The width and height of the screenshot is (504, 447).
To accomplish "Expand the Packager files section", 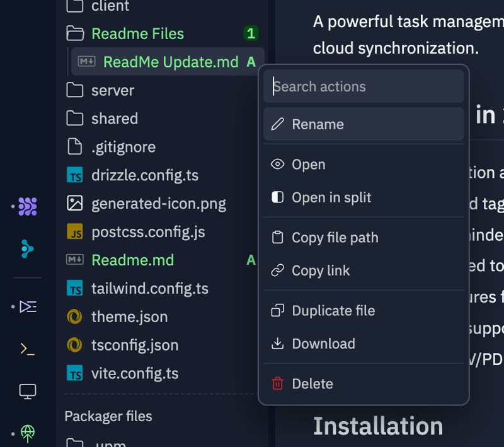I will click(108, 416).
